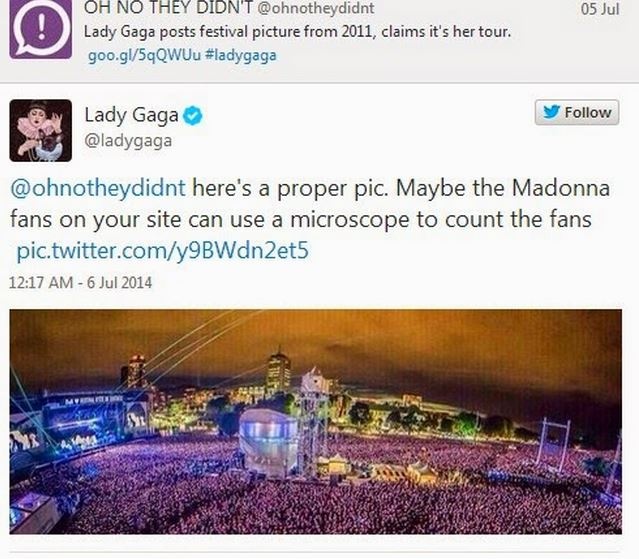Click the grey @ohnotheydidnt handle beside the name
The image size is (639, 559).
(316, 8)
